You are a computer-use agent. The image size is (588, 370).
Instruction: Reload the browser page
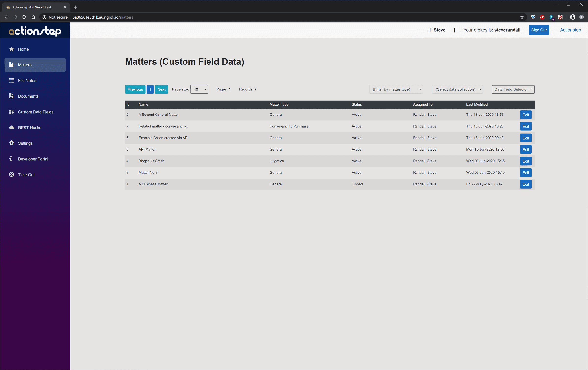click(x=24, y=17)
